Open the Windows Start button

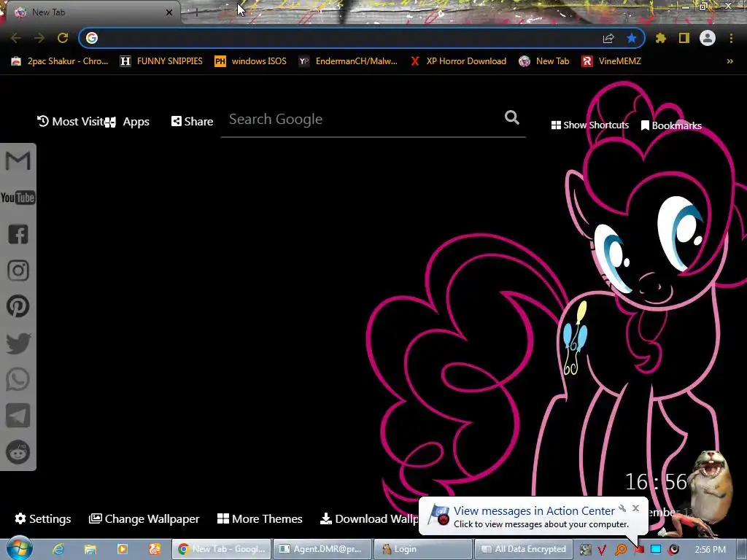(x=20, y=548)
